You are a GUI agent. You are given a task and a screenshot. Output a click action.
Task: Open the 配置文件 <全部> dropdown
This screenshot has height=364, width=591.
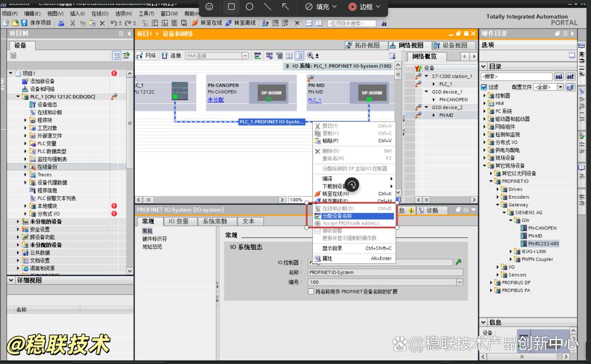560,87
